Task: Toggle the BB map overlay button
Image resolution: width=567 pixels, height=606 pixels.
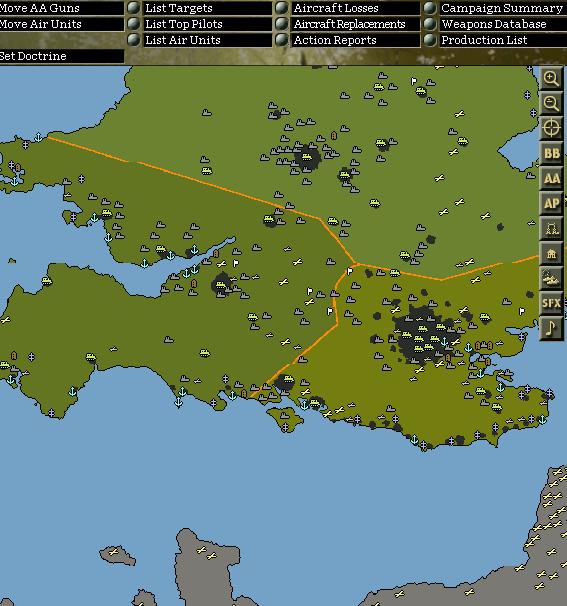Action: (x=551, y=153)
